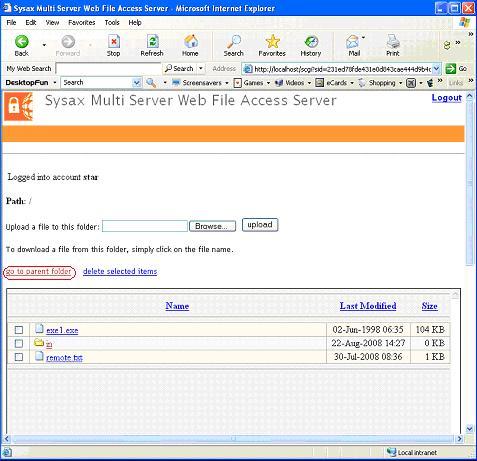Expand the Back button history arrow

(x=44, y=44)
